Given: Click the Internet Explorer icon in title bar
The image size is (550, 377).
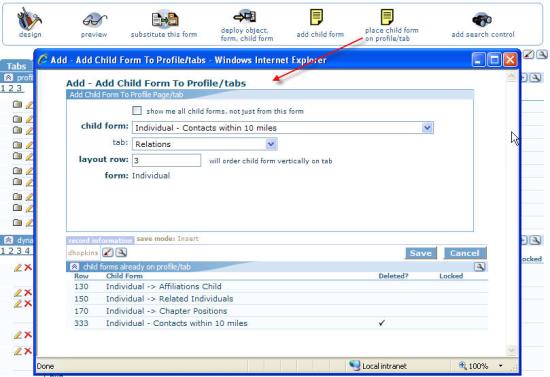Looking at the screenshot, I should [x=43, y=60].
